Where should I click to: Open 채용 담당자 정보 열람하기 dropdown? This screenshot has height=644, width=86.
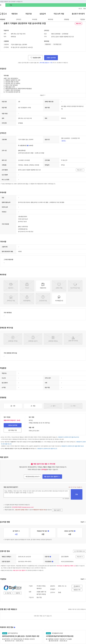click(52, 476)
